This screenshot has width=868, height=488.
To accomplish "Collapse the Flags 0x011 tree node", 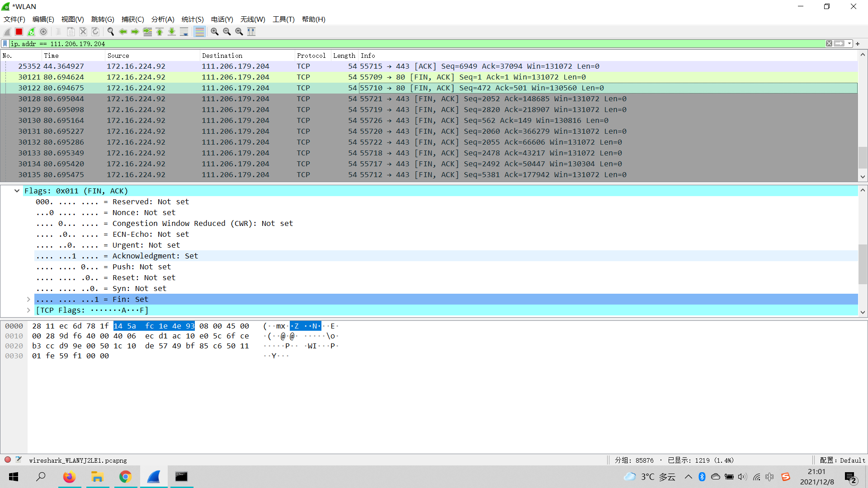I will [x=17, y=191].
